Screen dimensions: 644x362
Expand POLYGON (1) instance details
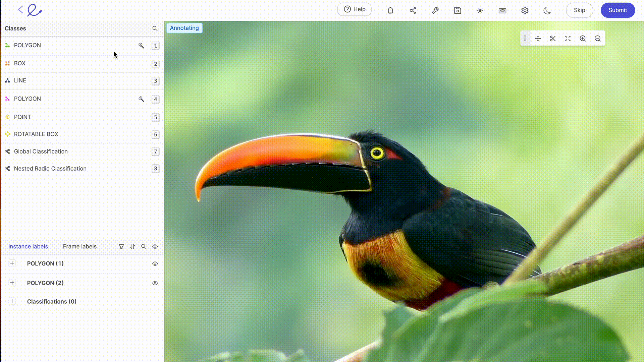pyautogui.click(x=12, y=263)
